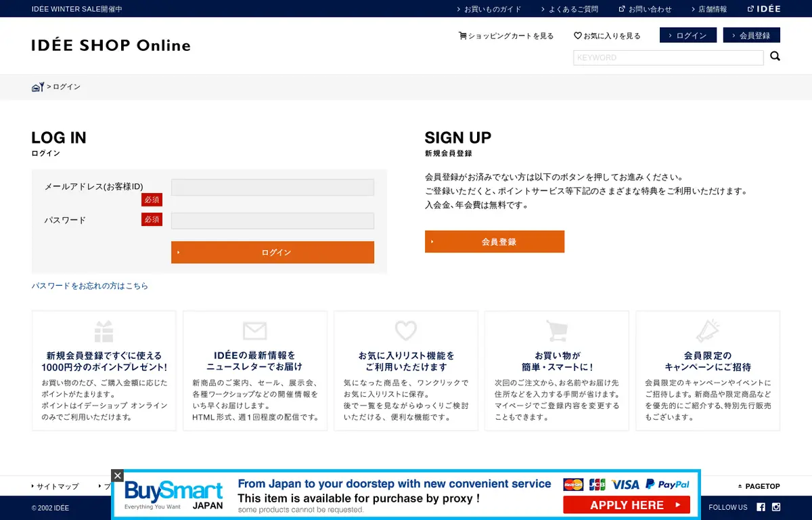
Task: Open よくあるご質問 FAQ link
Action: coord(570,9)
